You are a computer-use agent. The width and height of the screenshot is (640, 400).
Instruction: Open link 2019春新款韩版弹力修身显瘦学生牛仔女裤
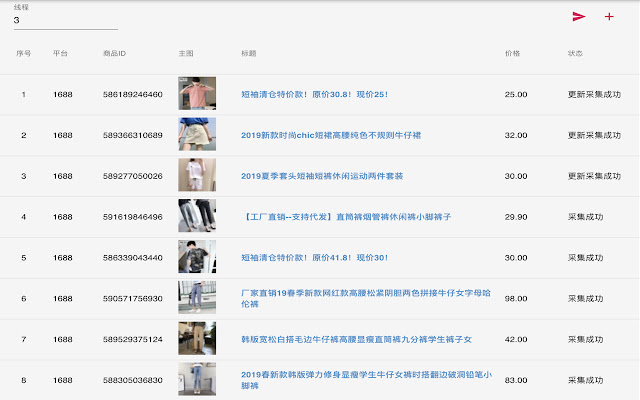point(366,380)
